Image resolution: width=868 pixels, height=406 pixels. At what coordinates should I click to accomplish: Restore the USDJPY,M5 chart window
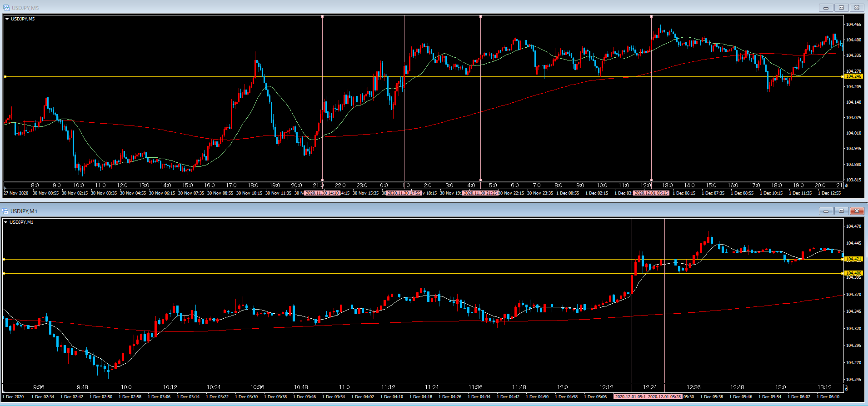(x=841, y=8)
